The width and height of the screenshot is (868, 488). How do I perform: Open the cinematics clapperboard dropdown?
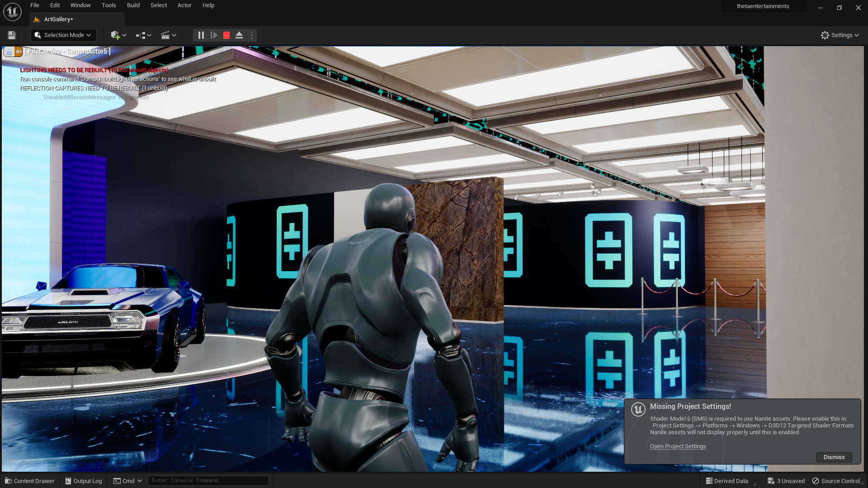click(x=168, y=35)
